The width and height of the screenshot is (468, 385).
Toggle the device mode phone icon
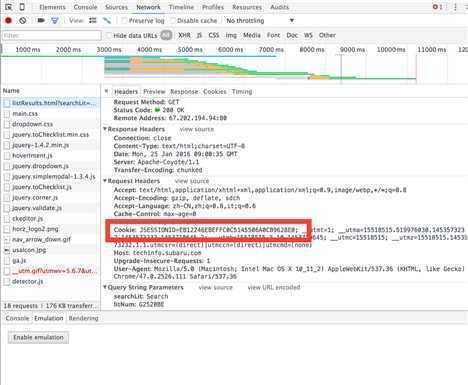tap(22, 7)
